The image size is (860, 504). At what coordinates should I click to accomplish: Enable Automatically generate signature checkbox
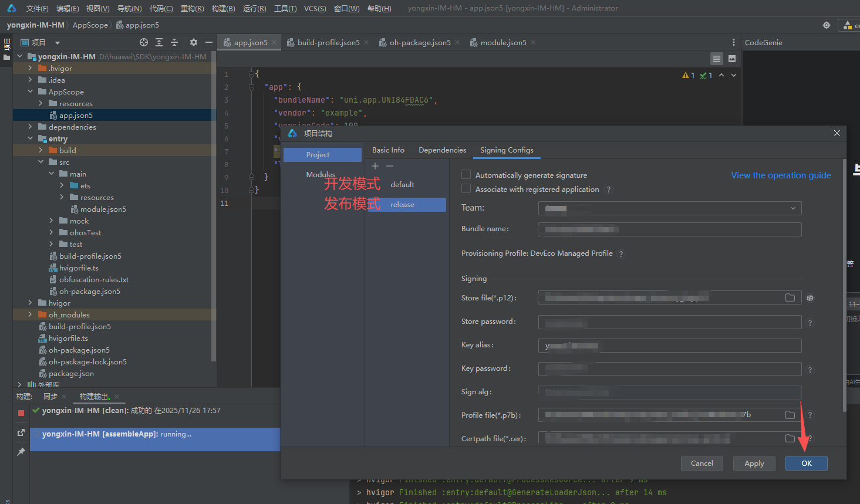466,174
